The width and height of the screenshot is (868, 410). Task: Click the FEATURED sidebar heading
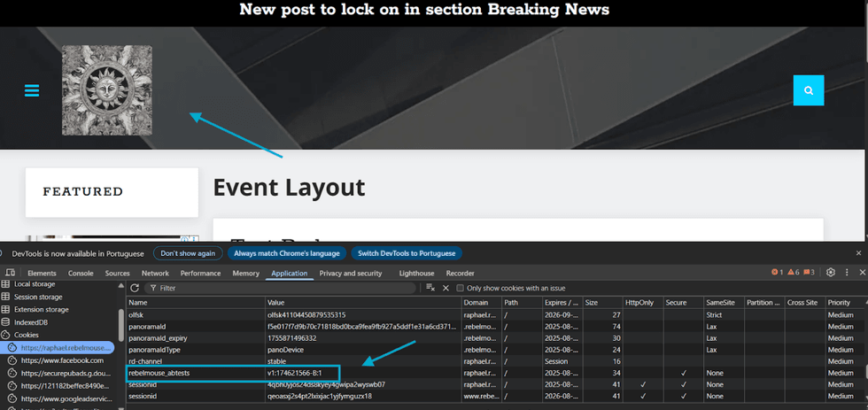83,192
